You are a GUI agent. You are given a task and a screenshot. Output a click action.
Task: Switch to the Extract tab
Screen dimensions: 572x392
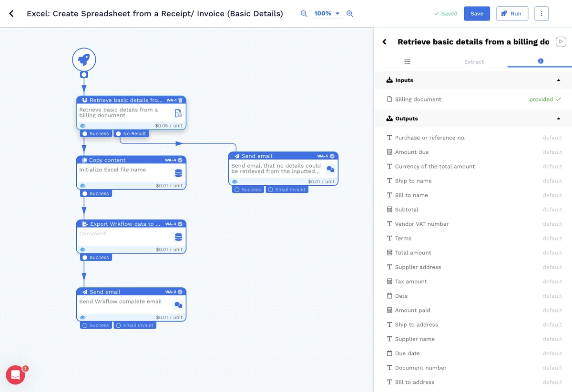(474, 62)
